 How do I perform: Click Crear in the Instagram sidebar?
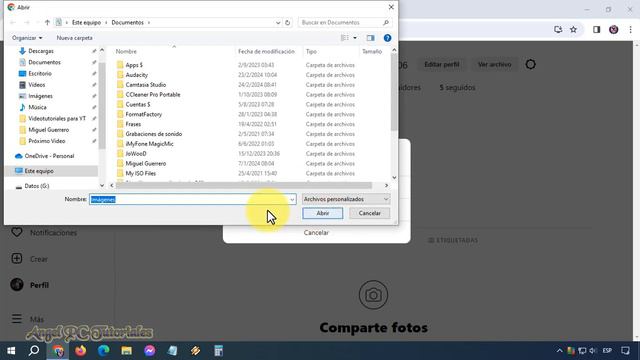(29, 259)
